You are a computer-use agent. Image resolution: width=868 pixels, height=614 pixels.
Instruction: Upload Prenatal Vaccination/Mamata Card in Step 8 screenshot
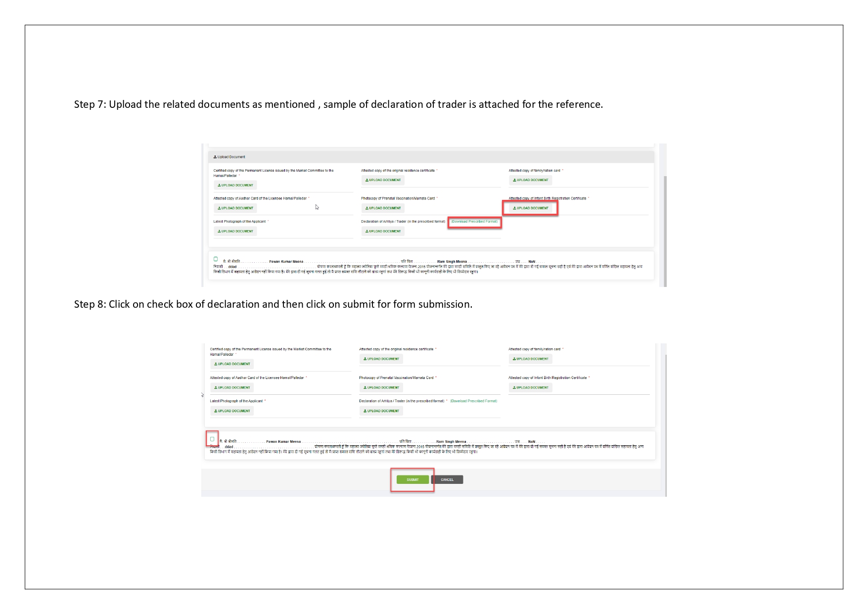pyautogui.click(x=381, y=387)
